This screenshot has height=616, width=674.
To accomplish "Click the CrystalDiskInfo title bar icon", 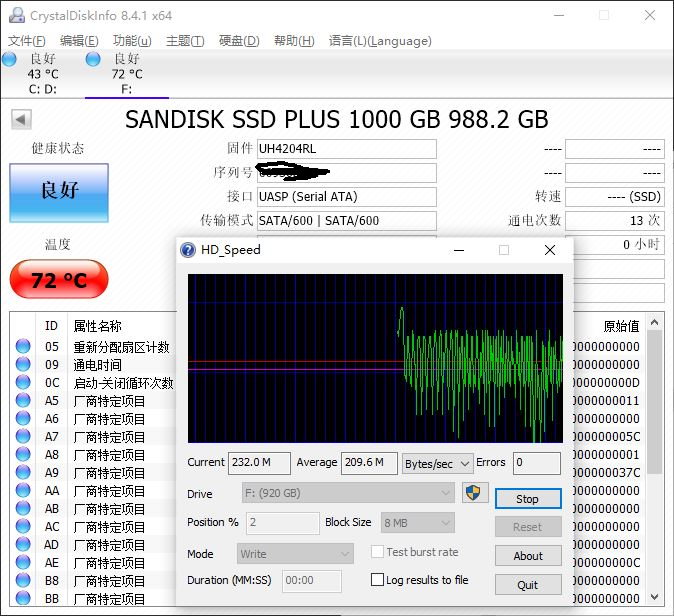I will 17,15.
